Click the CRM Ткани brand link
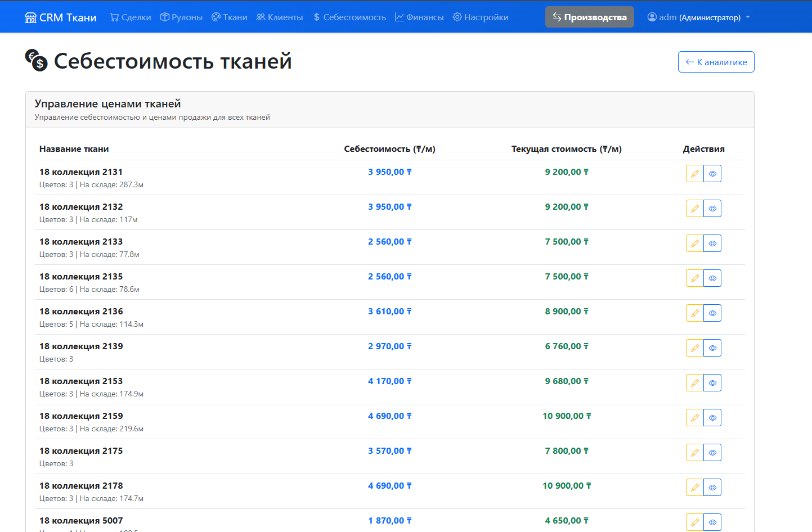Screen dimensions: 812x532 (61, 17)
